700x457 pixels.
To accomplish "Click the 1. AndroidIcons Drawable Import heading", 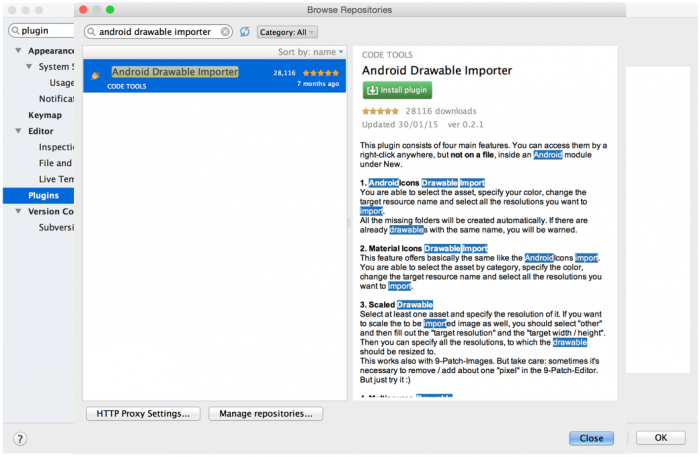I will tap(422, 183).
